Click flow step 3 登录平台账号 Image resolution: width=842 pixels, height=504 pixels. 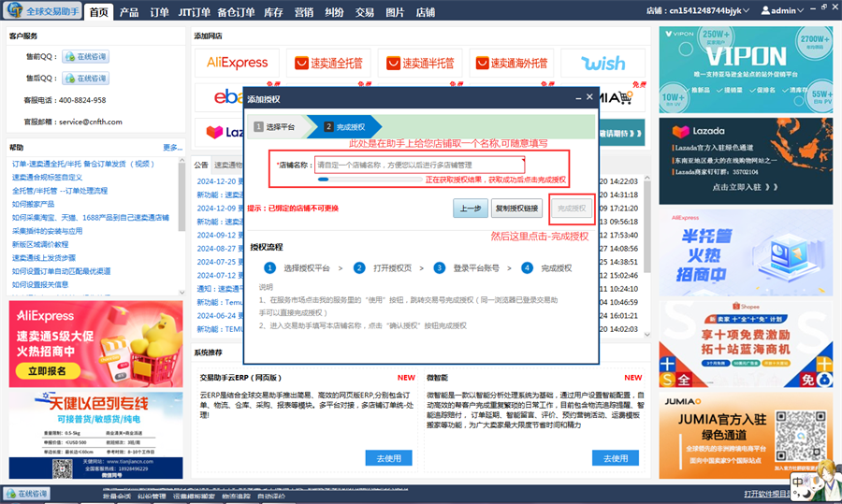click(467, 267)
